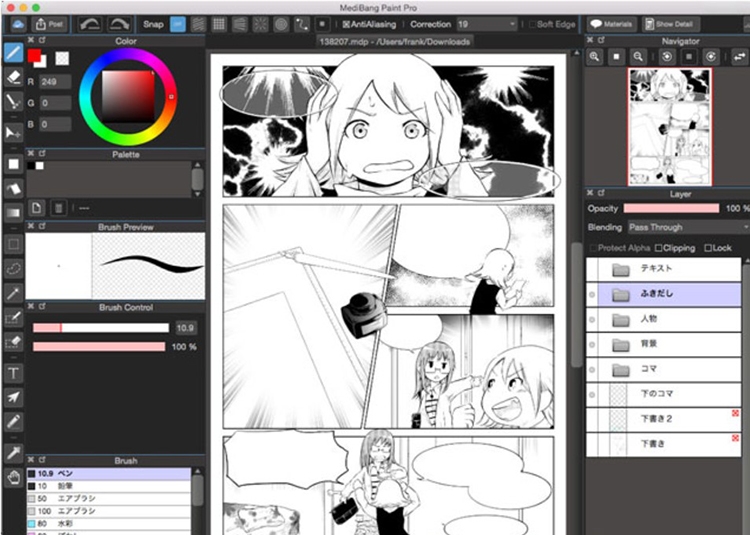Select the Select Eraser tool

[x=13, y=341]
